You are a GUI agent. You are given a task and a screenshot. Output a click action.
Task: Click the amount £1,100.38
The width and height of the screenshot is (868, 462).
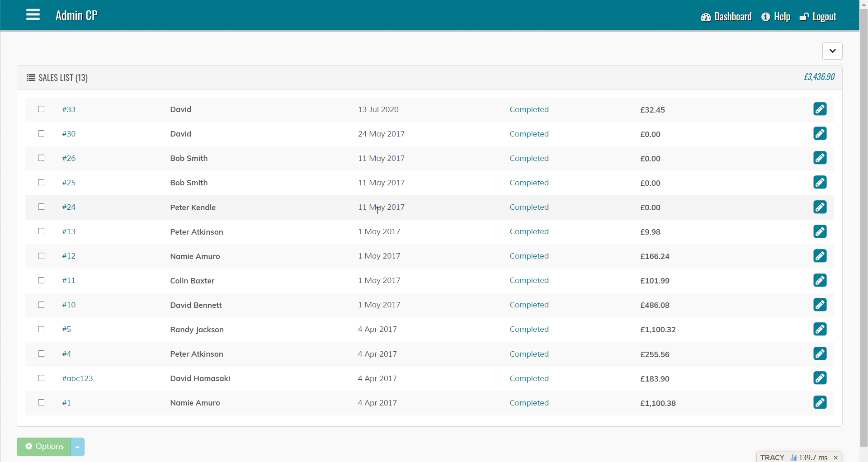[658, 403]
